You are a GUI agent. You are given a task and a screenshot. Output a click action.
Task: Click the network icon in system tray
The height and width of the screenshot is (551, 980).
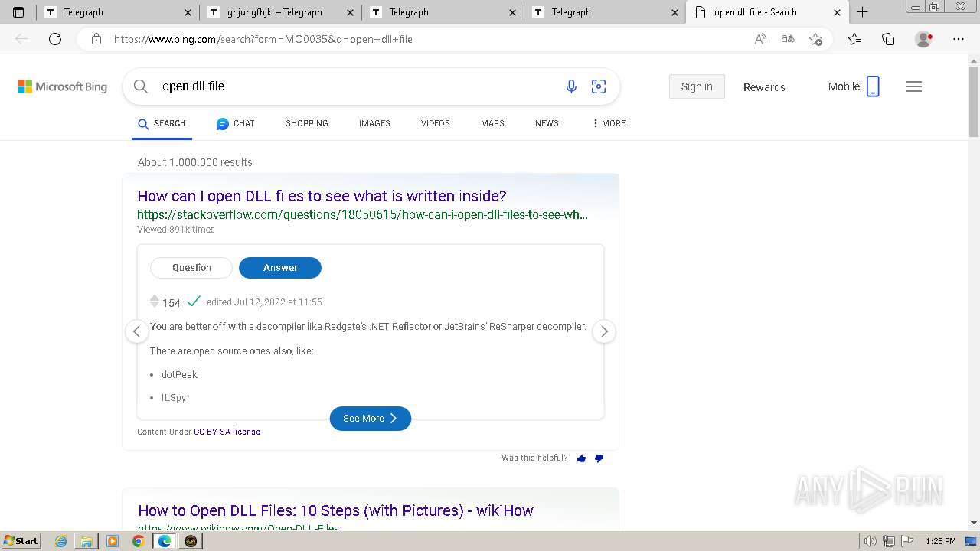coord(890,541)
